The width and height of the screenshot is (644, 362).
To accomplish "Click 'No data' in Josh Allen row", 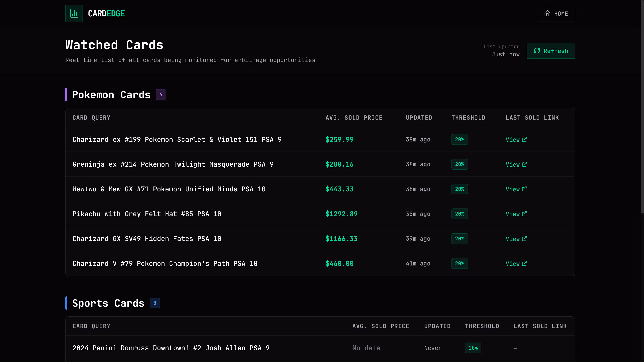I will pyautogui.click(x=366, y=348).
